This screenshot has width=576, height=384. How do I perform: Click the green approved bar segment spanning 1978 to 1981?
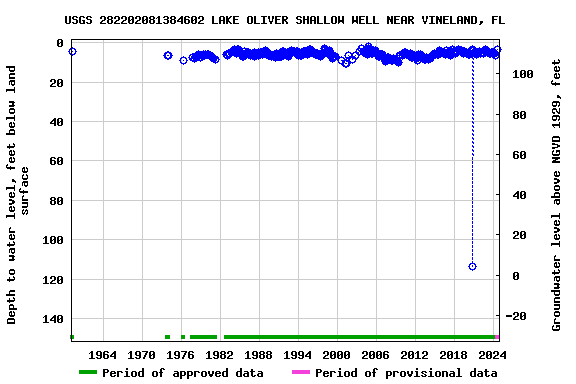tap(204, 337)
